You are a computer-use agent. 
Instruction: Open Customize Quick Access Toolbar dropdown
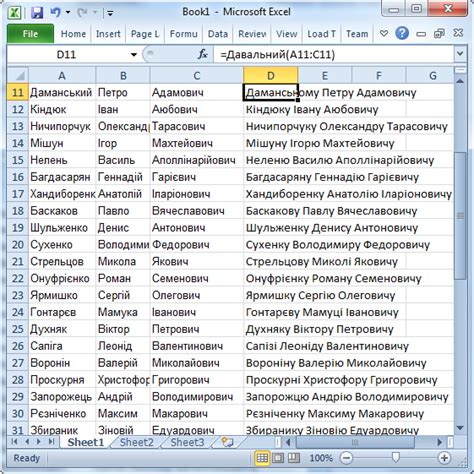[x=110, y=13]
